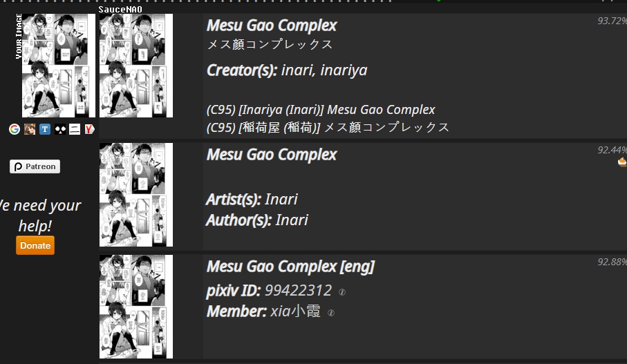Open the IQDB search icon
Image resolution: width=627 pixels, height=364 pixels.
click(30, 129)
